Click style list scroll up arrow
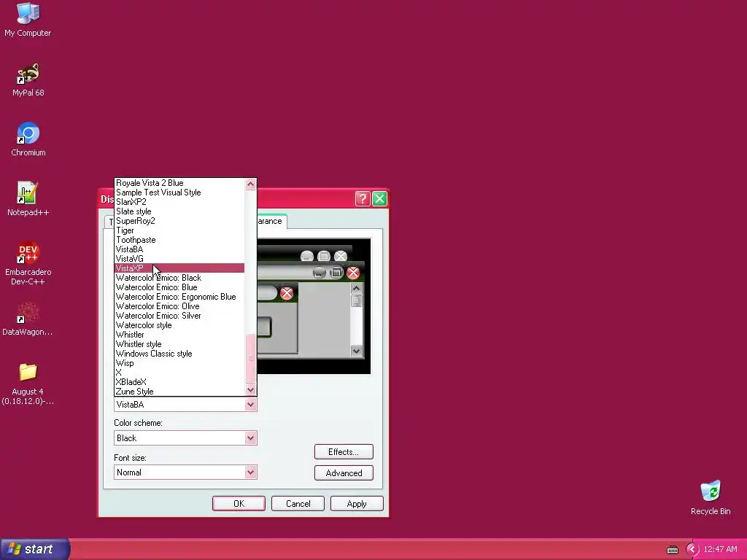747x560 pixels. pos(251,184)
